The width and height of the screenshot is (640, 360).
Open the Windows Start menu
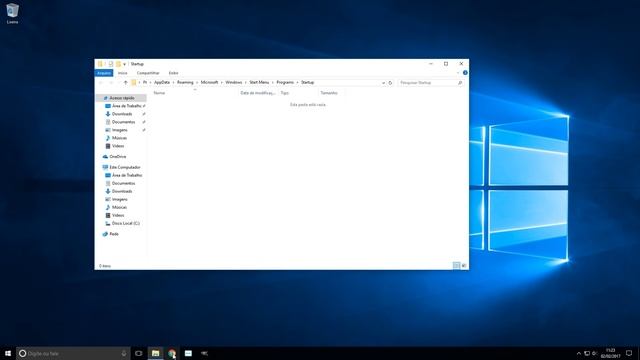click(8, 353)
